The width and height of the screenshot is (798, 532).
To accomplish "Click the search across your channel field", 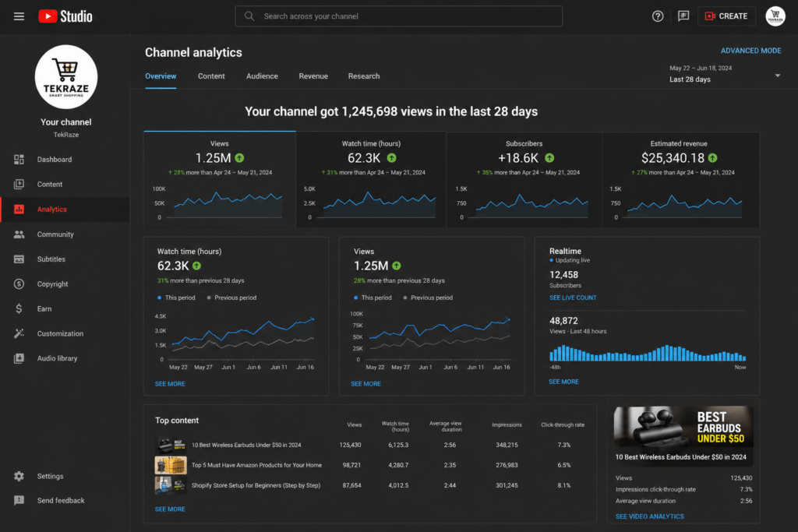I will [x=398, y=16].
